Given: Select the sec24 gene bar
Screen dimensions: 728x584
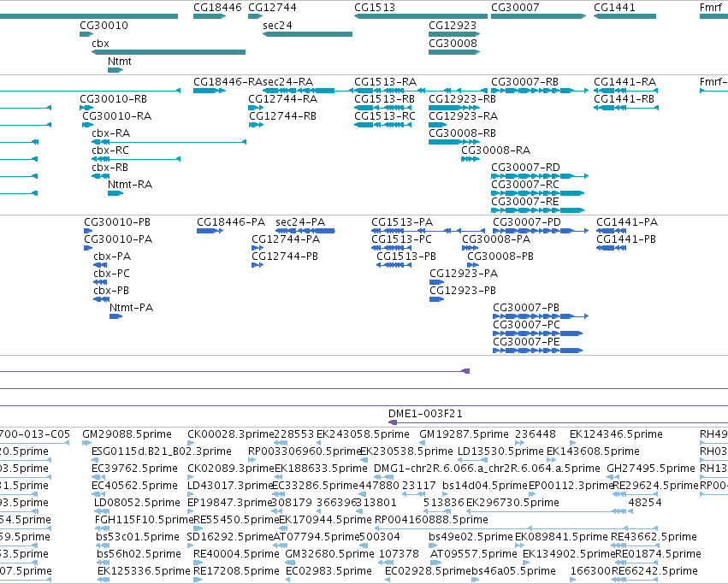Looking at the screenshot, I should 307,34.
